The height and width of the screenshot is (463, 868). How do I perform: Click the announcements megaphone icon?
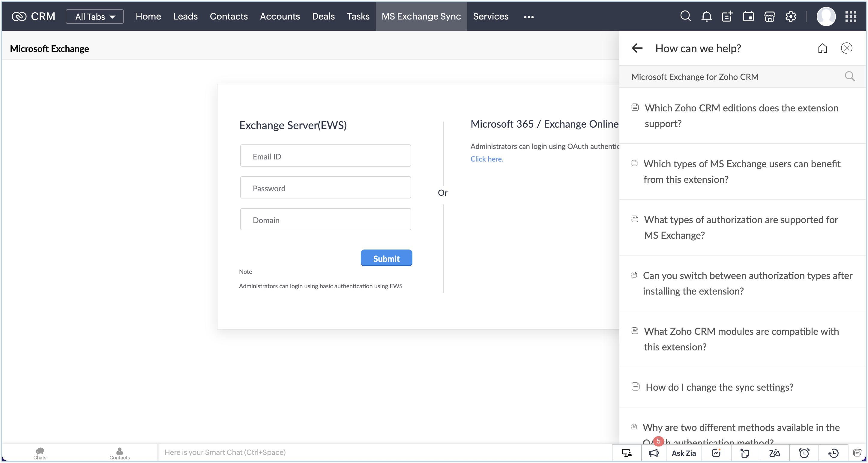653,453
